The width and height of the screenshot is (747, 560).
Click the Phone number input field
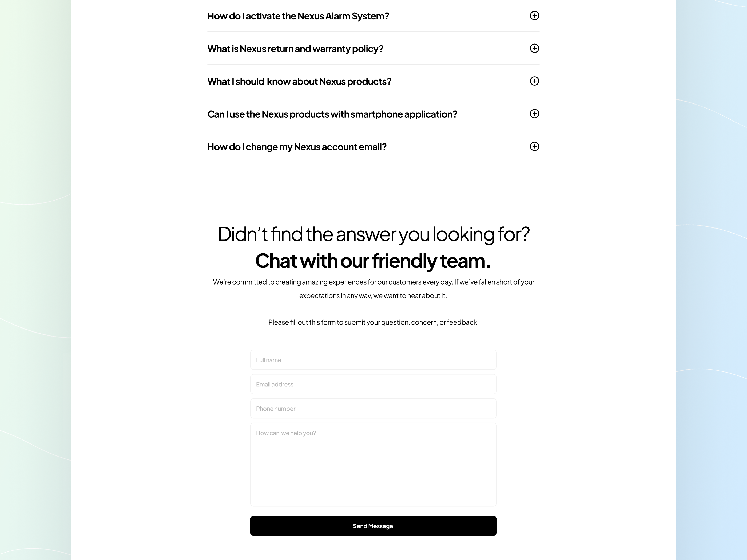(x=373, y=408)
